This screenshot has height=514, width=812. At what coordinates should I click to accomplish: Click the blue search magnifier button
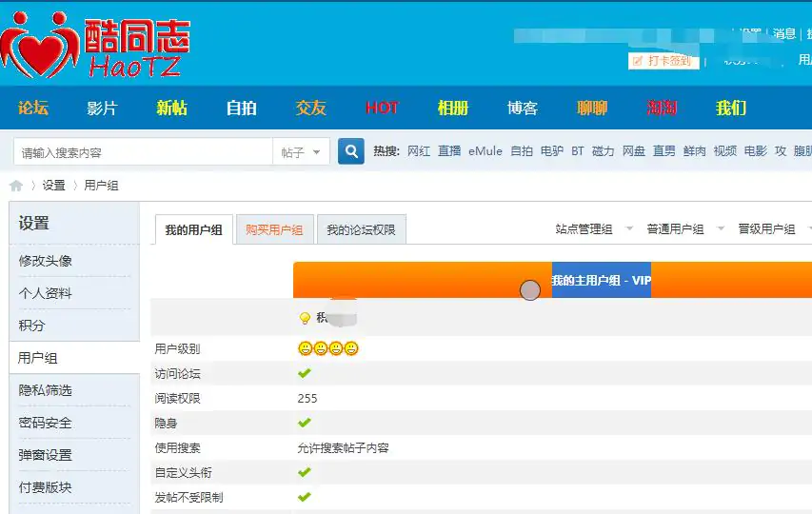click(351, 151)
